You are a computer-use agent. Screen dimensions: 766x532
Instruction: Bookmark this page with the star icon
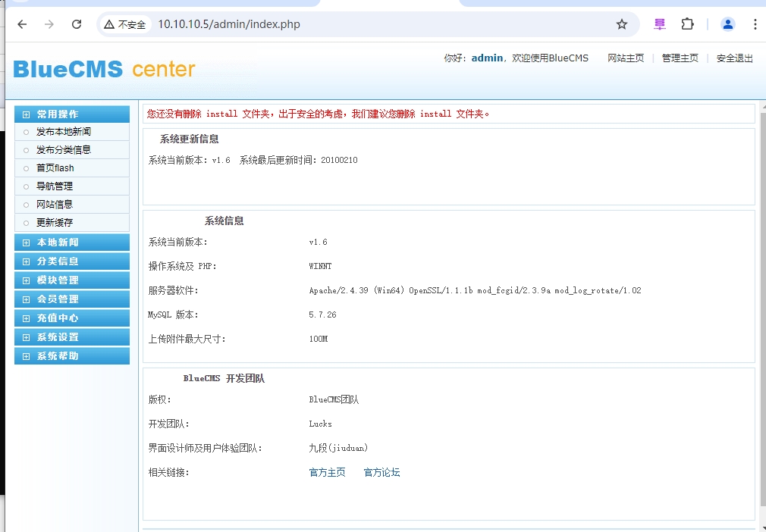pyautogui.click(x=621, y=24)
